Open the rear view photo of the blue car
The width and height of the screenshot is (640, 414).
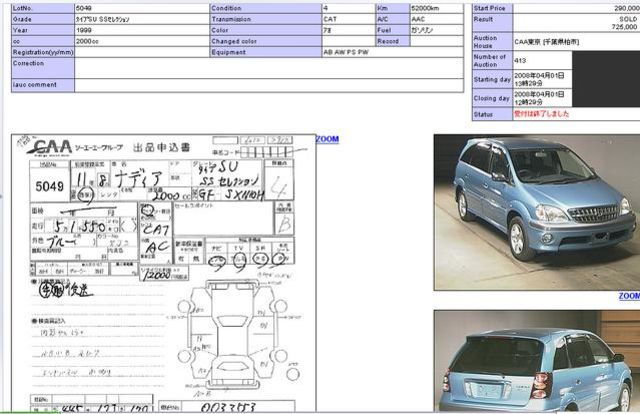536,361
